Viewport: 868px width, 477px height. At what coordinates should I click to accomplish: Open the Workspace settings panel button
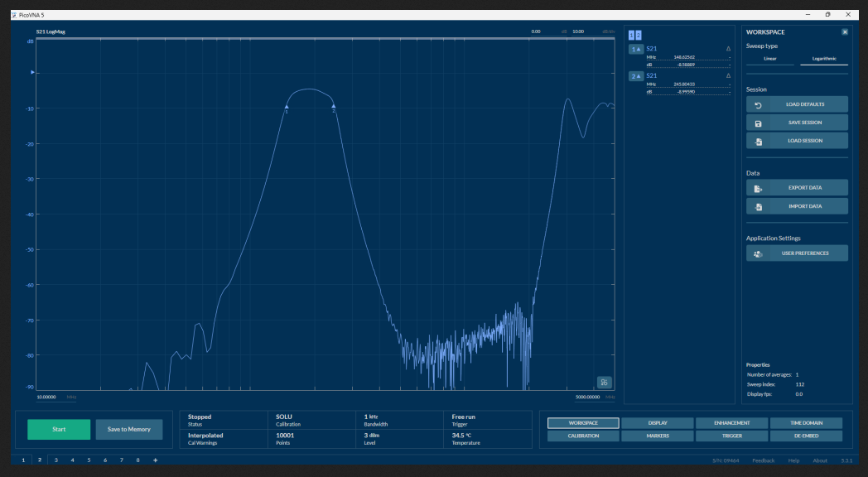pos(583,423)
